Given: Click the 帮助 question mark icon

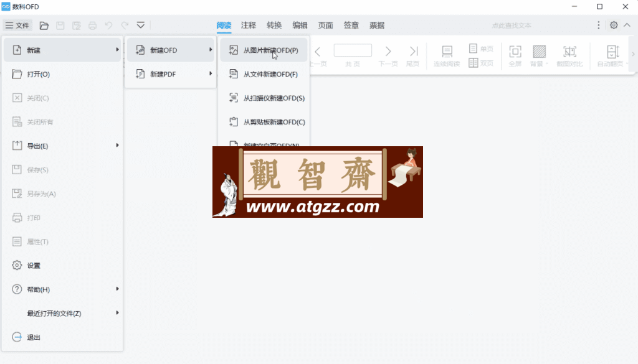Looking at the screenshot, I should (17, 289).
